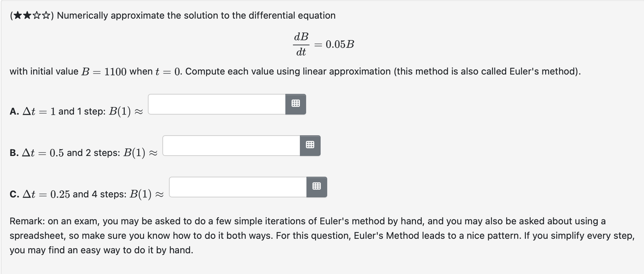Viewport: 644px width, 274px height.
Task: Click the second filled star in the rating
Action: pos(27,15)
